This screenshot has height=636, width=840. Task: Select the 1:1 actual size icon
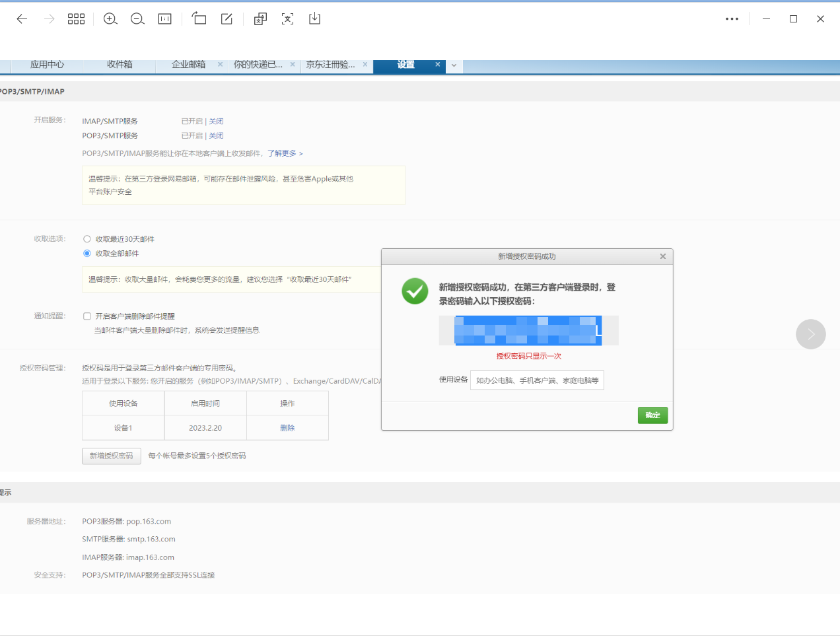tap(164, 18)
